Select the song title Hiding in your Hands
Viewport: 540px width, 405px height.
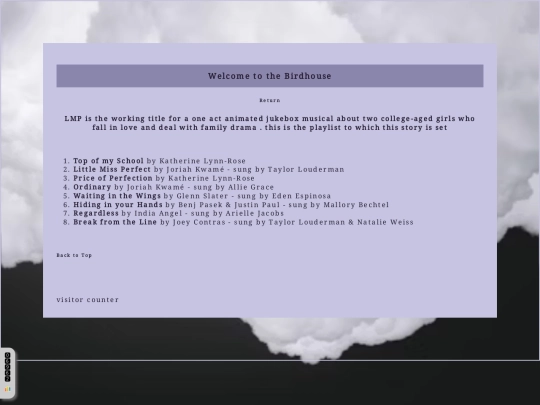pyautogui.click(x=117, y=205)
